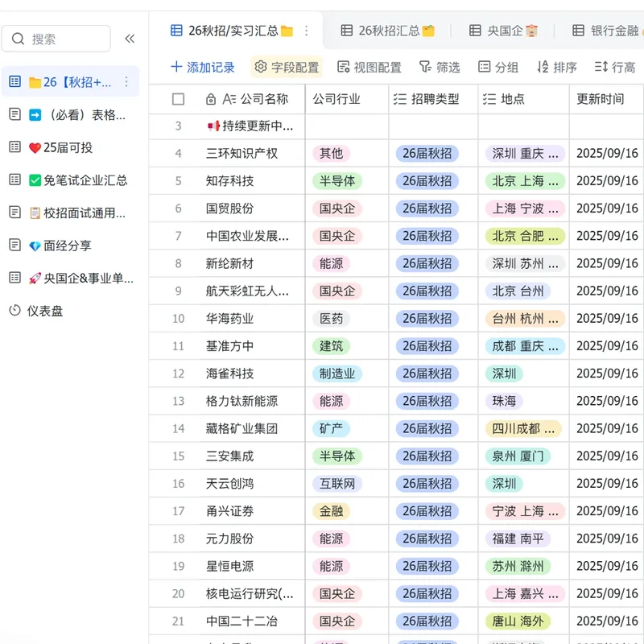Click diamond icon of 面经分享
The image size is (644, 644).
[35, 246]
